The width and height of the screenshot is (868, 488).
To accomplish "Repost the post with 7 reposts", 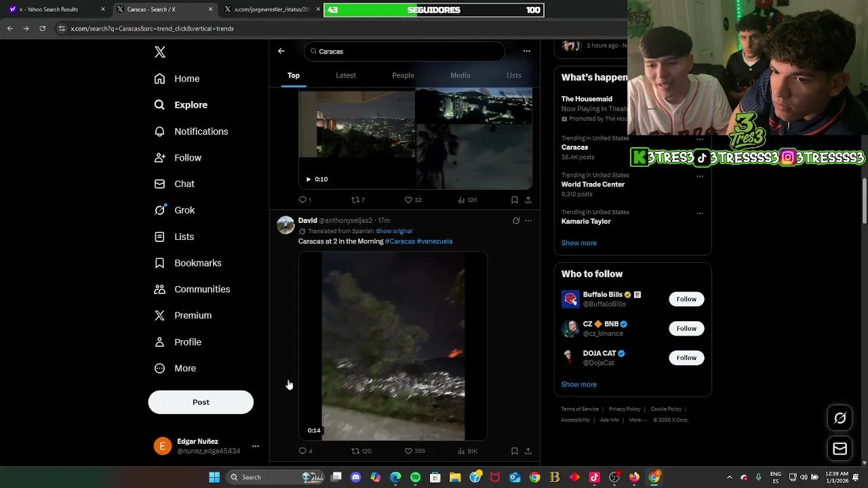I will tap(358, 200).
